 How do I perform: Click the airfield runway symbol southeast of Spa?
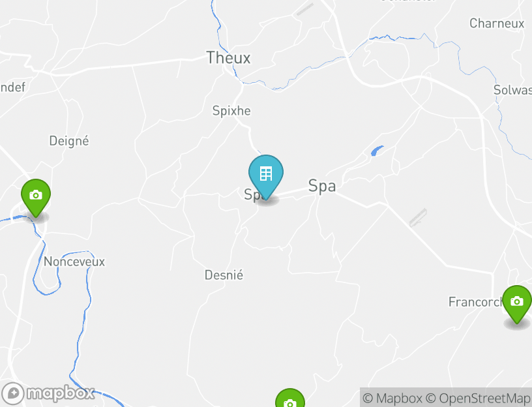click(x=418, y=217)
